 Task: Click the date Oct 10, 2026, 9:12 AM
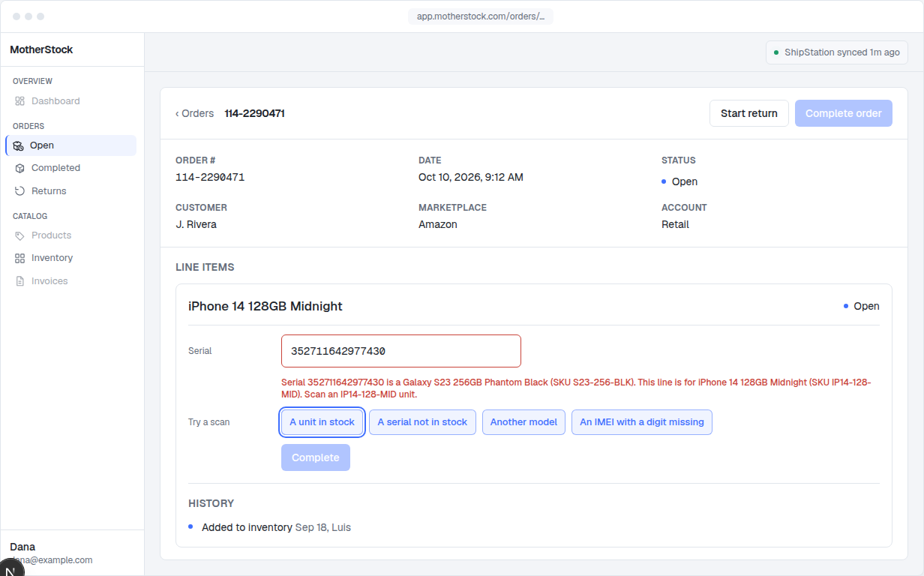[x=471, y=178]
